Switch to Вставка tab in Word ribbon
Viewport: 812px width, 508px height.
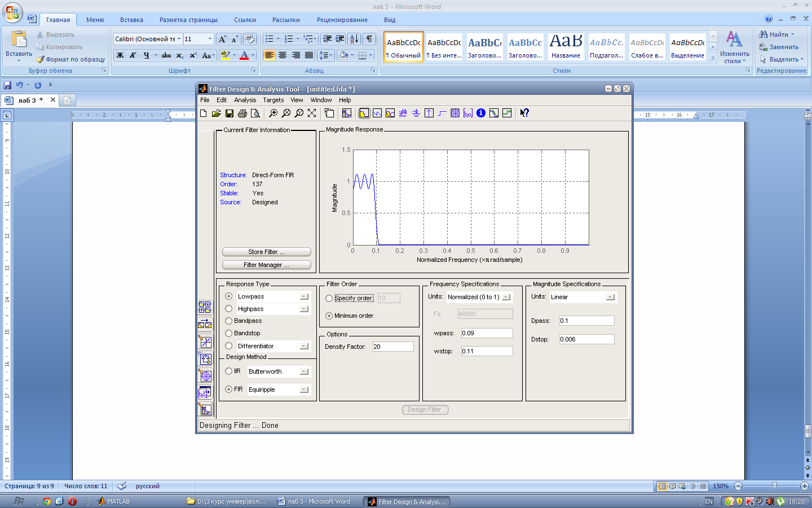tap(131, 20)
